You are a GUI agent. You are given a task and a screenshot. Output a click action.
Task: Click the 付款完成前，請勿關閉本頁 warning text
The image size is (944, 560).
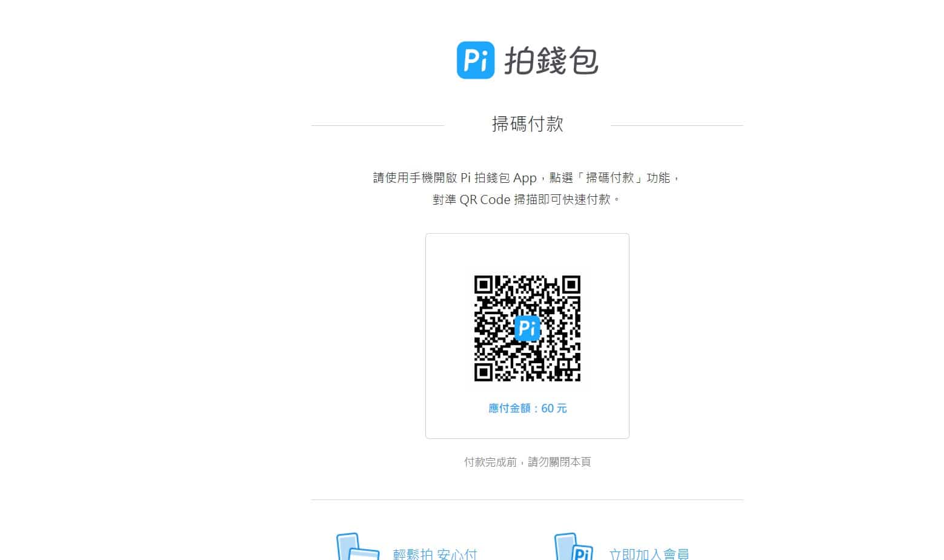pos(527,462)
